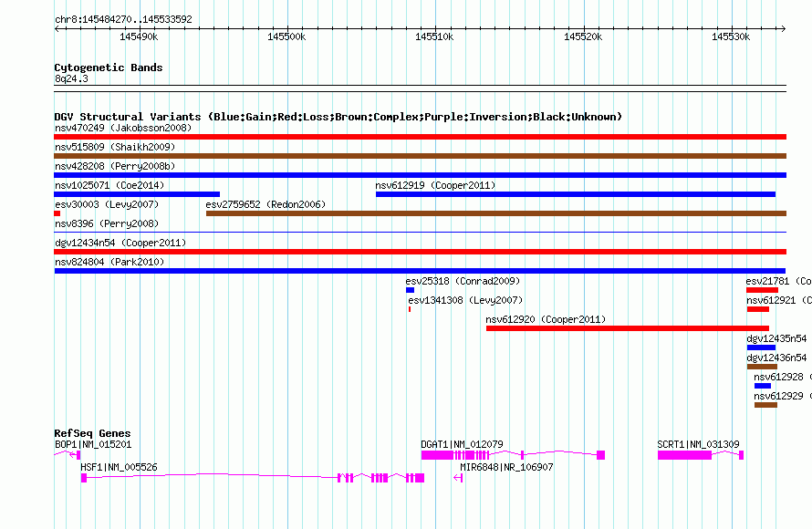
Task: Click the 145500k ruler tick
Action: click(286, 36)
